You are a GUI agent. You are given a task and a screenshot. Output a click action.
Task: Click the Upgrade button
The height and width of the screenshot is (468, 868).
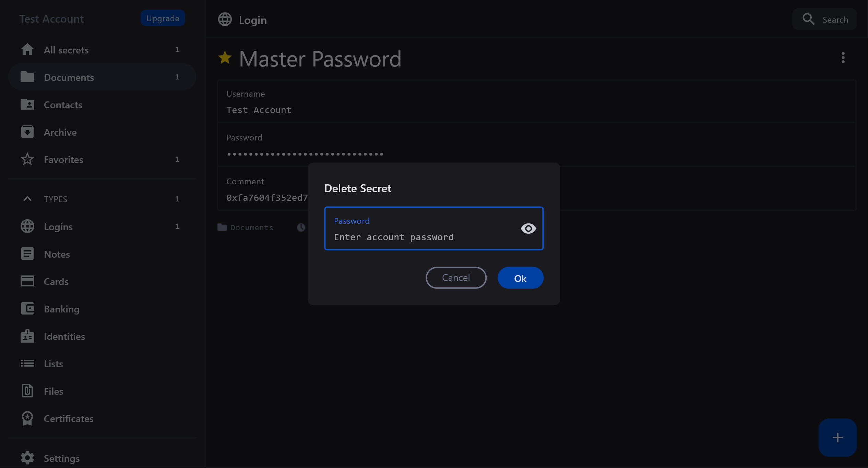[163, 18]
